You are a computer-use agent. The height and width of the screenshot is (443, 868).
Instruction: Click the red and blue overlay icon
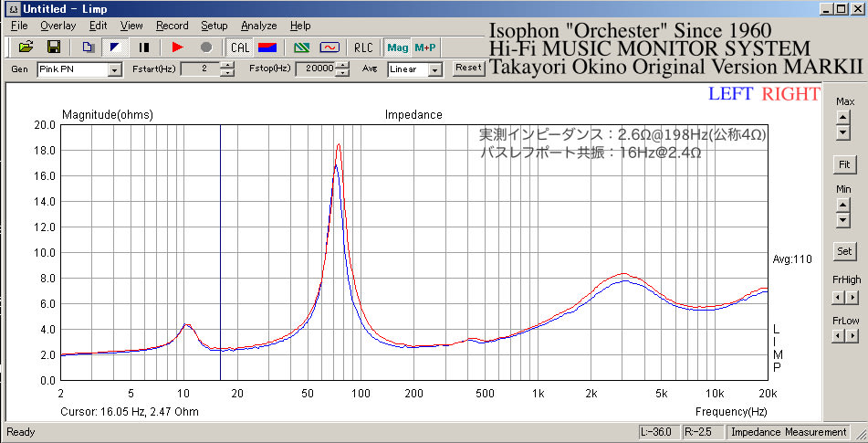267,47
